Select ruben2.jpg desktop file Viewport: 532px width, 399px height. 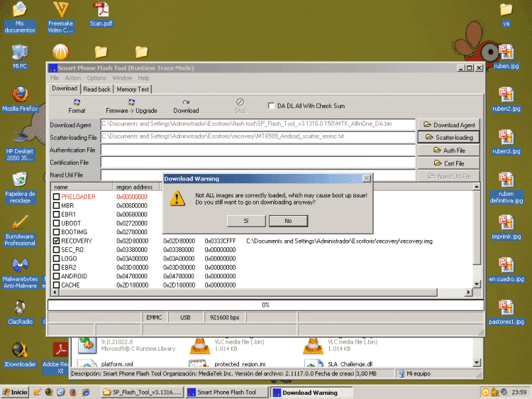tap(506, 99)
